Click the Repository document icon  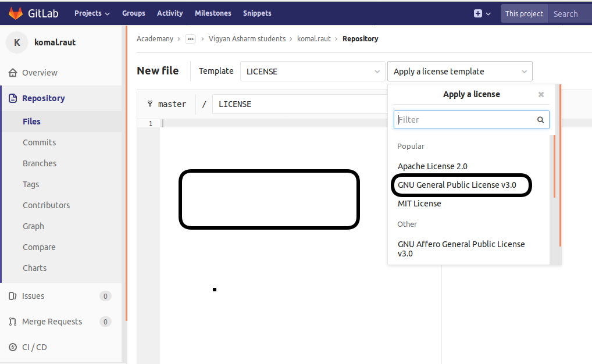click(x=13, y=98)
